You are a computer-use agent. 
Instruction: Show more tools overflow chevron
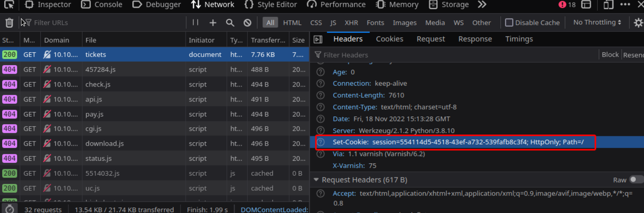pyautogui.click(x=482, y=5)
